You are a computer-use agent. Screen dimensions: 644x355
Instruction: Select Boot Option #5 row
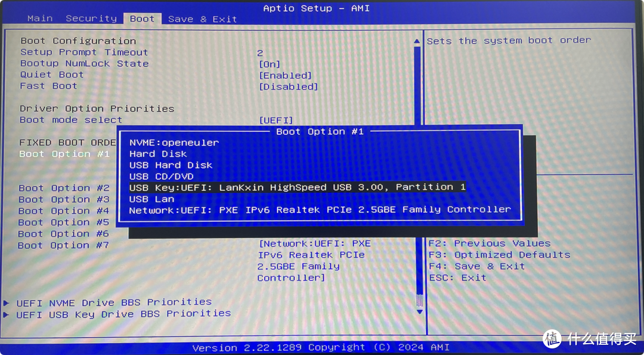63,223
